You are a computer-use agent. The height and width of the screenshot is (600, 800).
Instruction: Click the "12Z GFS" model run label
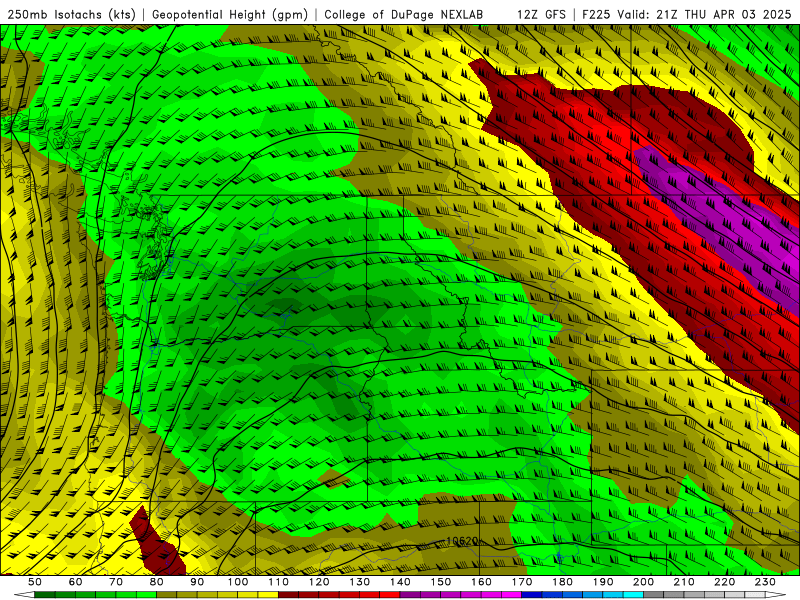tap(541, 15)
